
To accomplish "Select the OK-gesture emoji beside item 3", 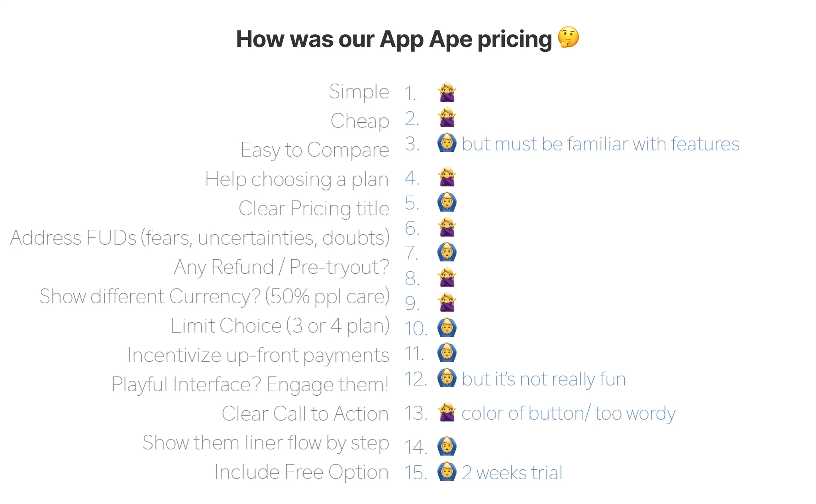I will click(447, 143).
